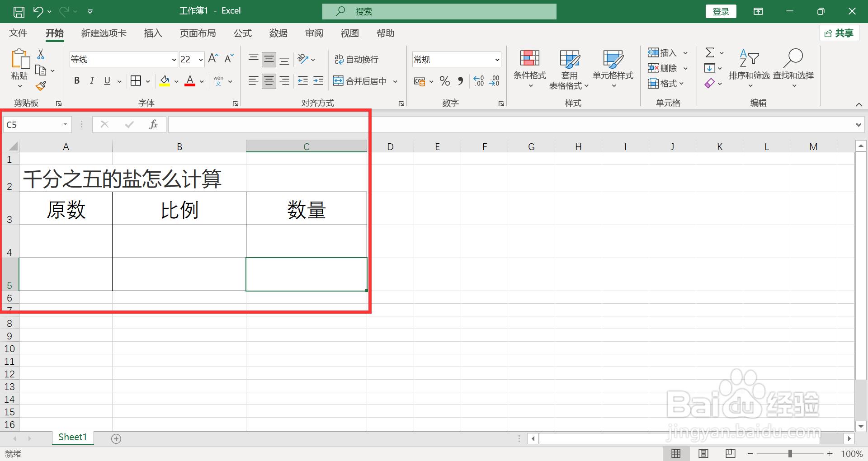Open Sort and Filter menu
This screenshot has width=868, height=461.
749,69
